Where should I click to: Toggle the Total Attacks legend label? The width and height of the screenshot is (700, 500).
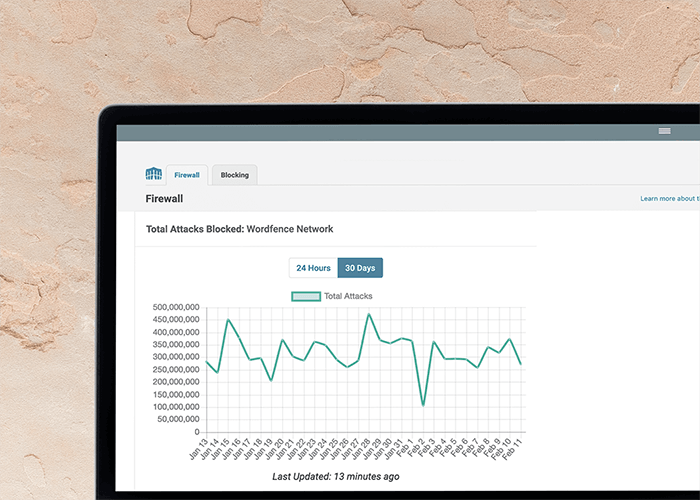click(x=348, y=297)
